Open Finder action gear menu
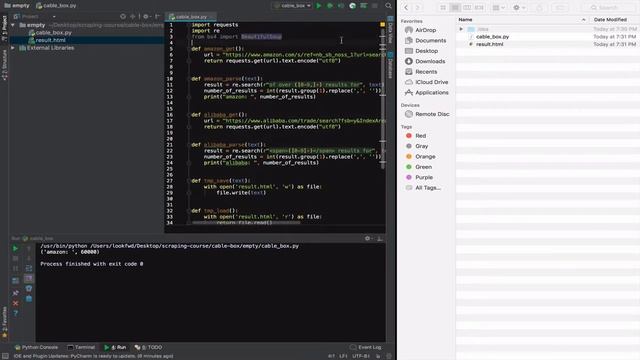This screenshot has height=360, width=640. click(x=519, y=7)
